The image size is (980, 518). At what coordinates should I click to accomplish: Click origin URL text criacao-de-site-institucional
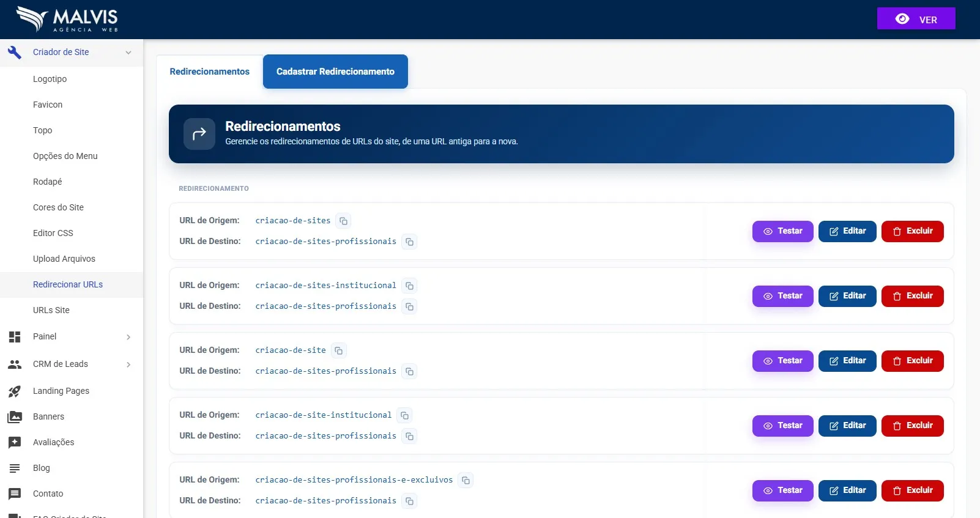pos(323,415)
